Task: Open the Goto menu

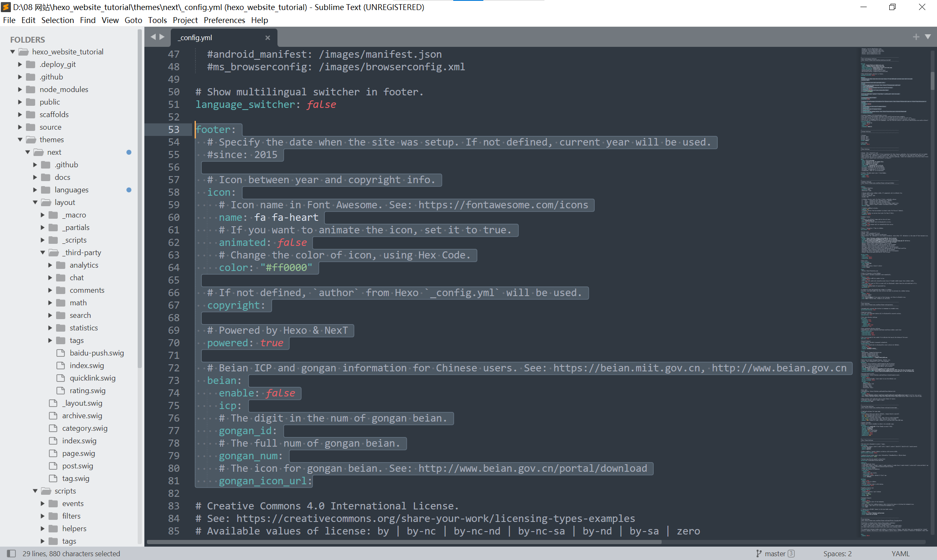Action: click(133, 20)
